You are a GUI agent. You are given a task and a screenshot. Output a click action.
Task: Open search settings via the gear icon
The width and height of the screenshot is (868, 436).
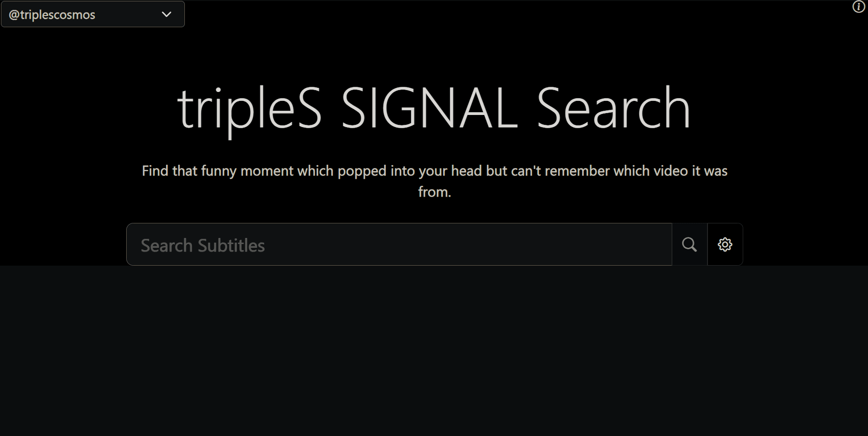click(725, 245)
